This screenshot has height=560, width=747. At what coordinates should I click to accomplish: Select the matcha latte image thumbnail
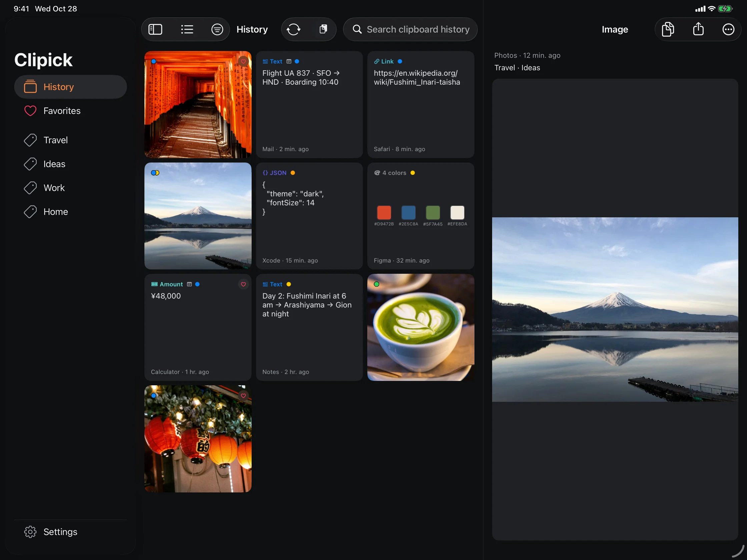point(421,327)
